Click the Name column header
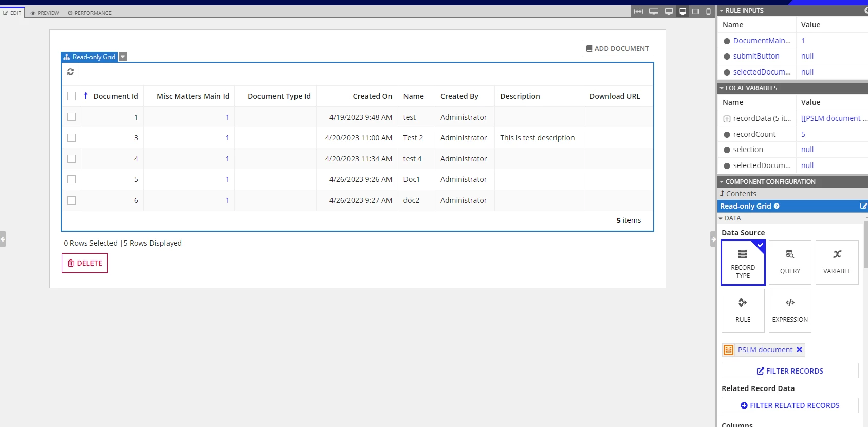 [x=413, y=96]
